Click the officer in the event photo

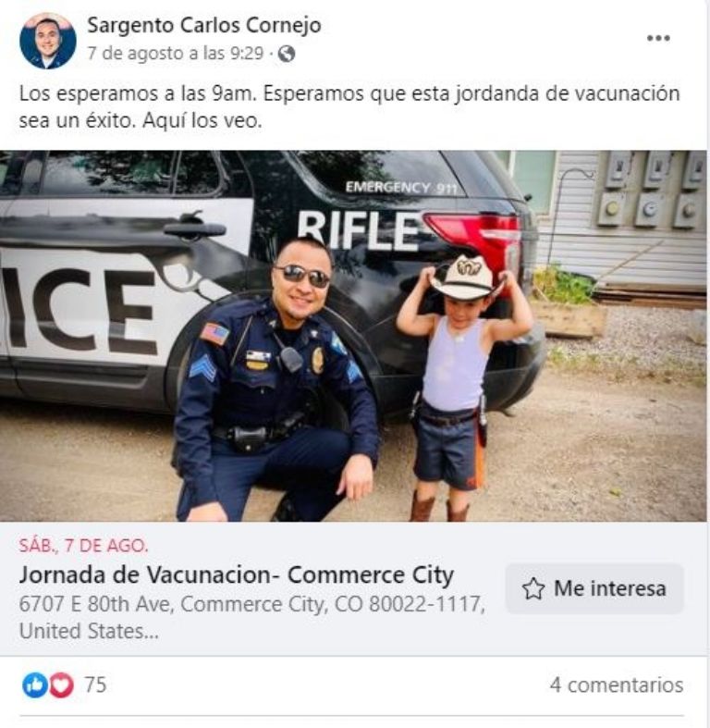pos(277,381)
